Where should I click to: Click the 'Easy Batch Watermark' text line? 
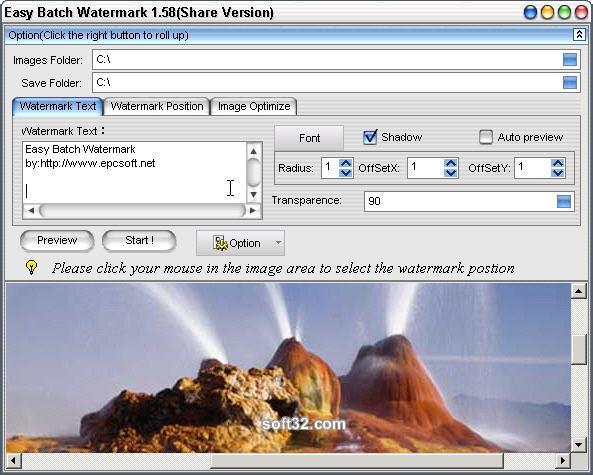tap(80, 149)
